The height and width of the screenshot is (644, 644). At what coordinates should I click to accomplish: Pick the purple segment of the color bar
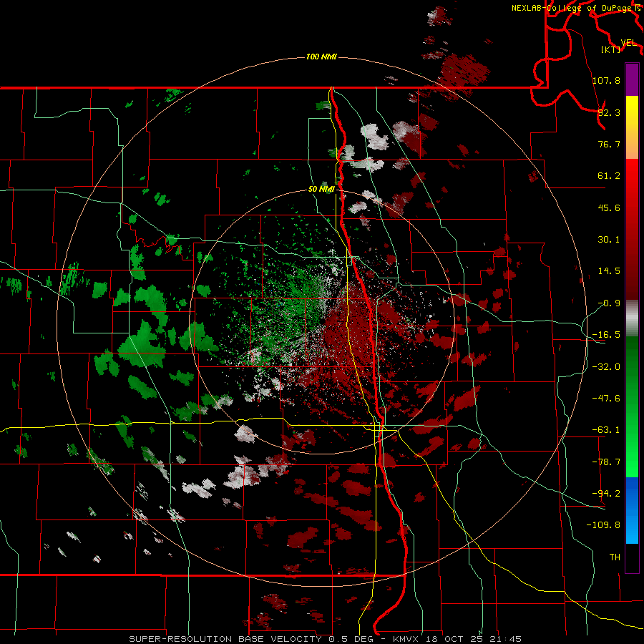[x=632, y=79]
